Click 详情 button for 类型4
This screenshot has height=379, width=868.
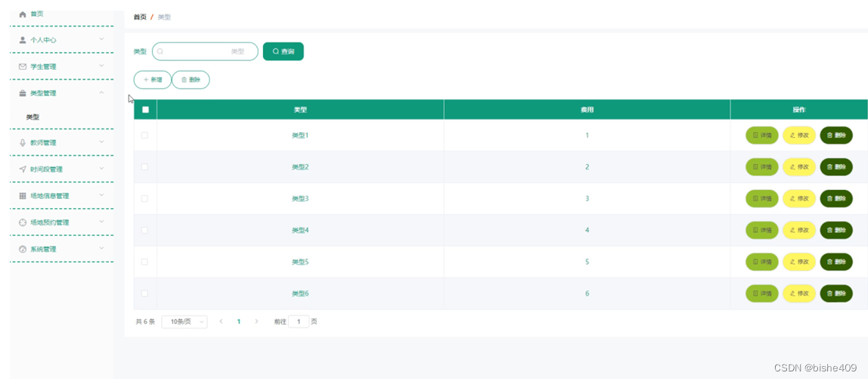(762, 230)
